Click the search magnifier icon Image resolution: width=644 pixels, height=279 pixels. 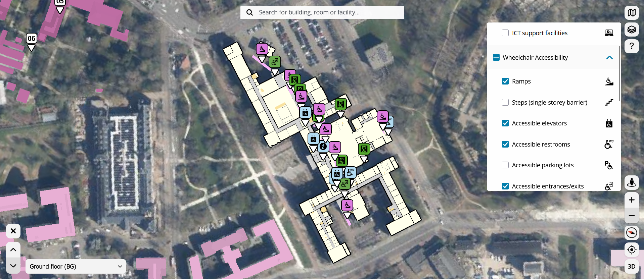point(249,12)
